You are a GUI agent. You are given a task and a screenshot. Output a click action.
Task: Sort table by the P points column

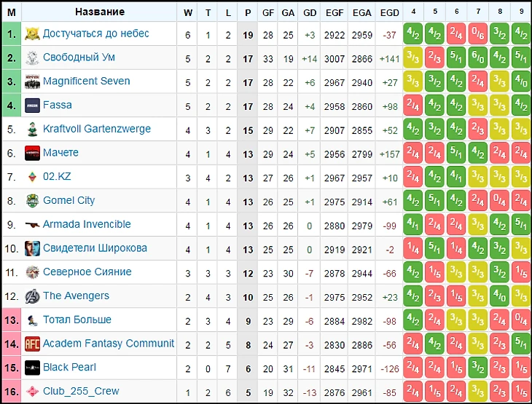click(x=248, y=12)
